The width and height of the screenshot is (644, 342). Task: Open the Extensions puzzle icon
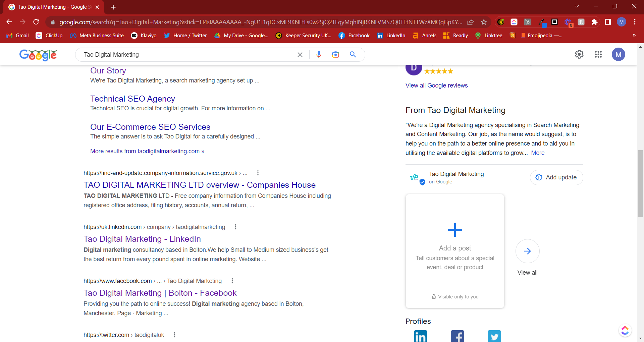594,22
